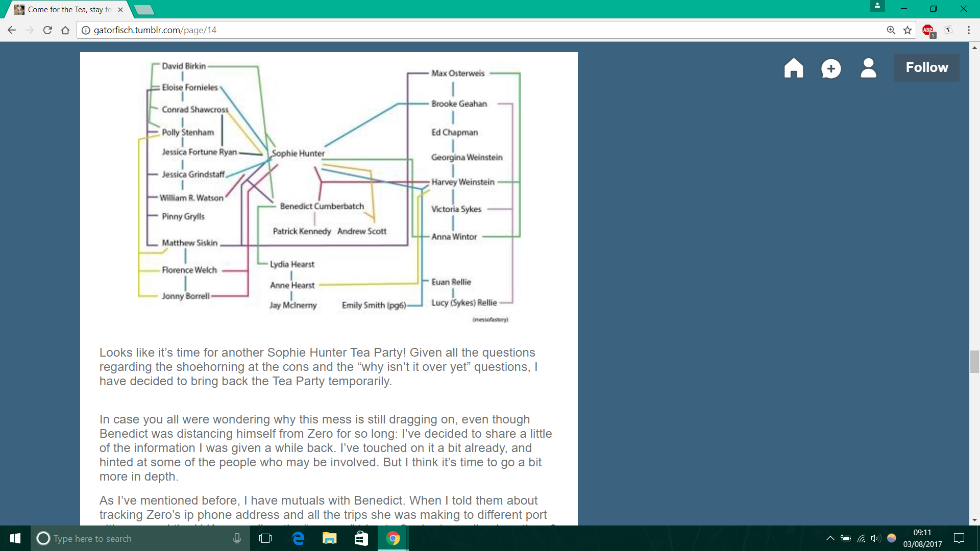Click the extension icon beside Adblock Plus

click(948, 30)
